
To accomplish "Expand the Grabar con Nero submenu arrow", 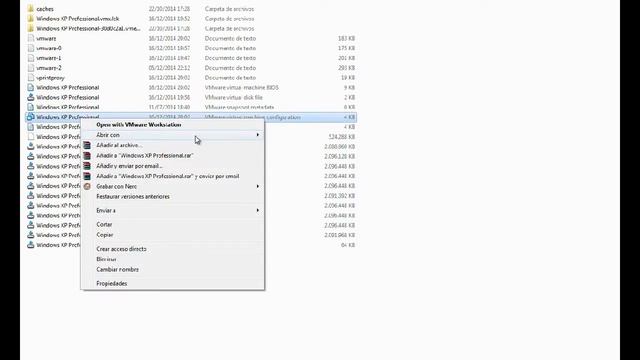I will tap(258, 186).
